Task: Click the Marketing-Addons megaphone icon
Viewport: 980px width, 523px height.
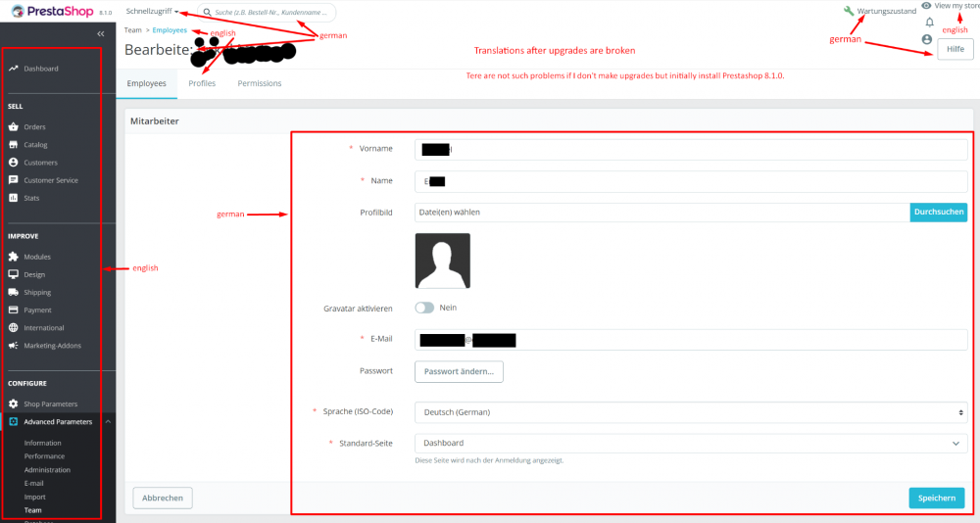Action: 13,346
